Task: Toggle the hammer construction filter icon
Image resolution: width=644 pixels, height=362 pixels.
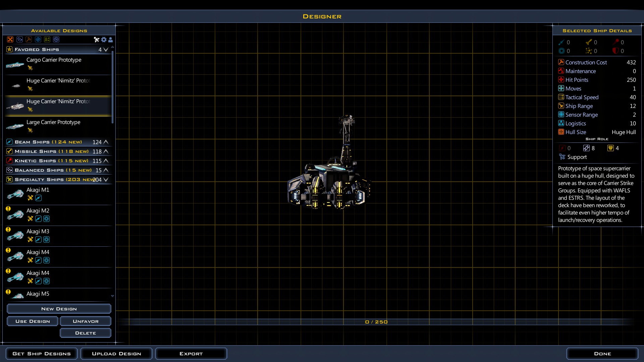Action: (29, 40)
